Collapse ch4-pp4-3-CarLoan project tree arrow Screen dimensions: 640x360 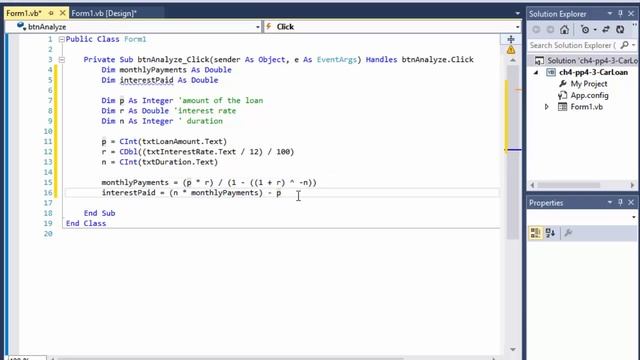536,72
